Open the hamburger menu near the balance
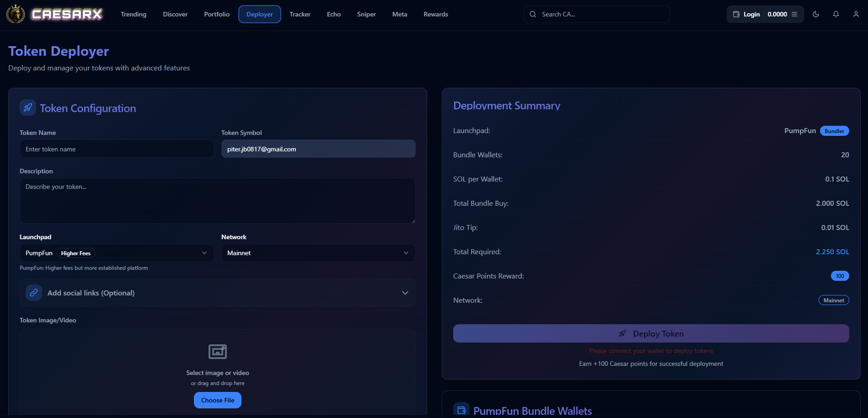 pyautogui.click(x=794, y=14)
